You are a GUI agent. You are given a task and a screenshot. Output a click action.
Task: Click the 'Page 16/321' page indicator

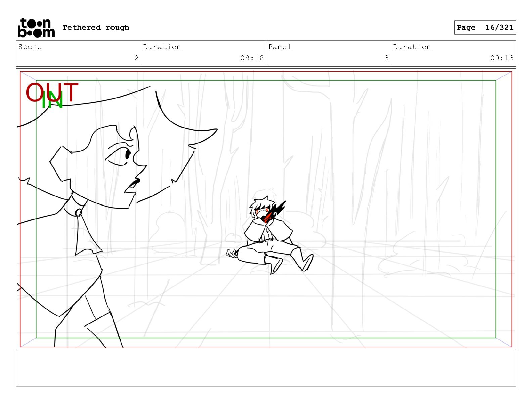pos(485,27)
